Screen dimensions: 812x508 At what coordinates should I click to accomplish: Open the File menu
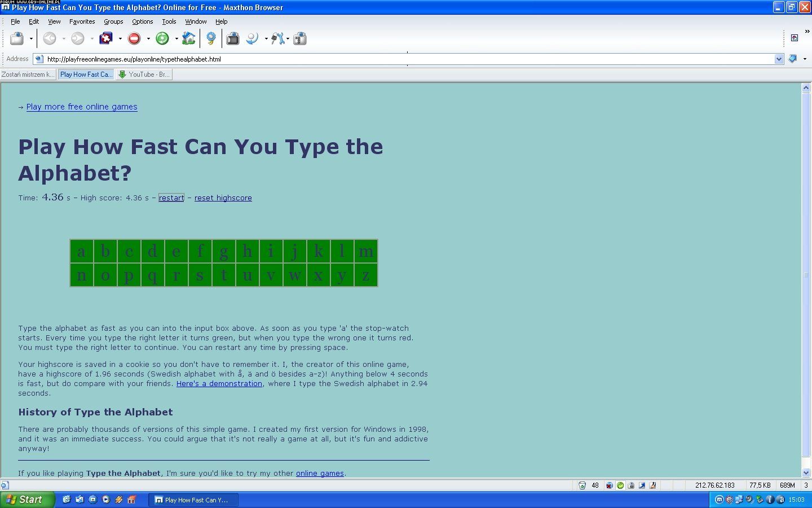click(15, 21)
